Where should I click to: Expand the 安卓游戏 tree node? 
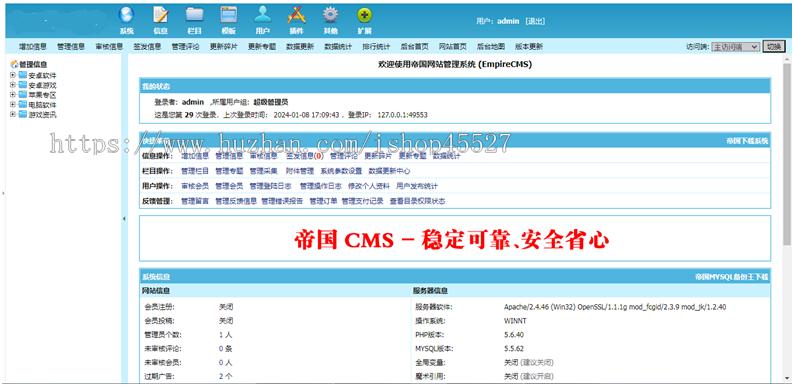[x=13, y=85]
